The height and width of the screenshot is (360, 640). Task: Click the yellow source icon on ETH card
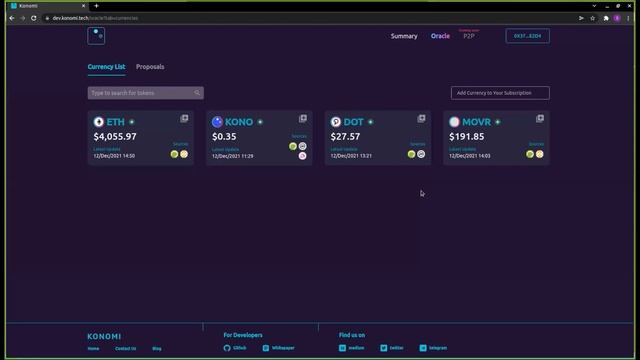click(x=184, y=154)
